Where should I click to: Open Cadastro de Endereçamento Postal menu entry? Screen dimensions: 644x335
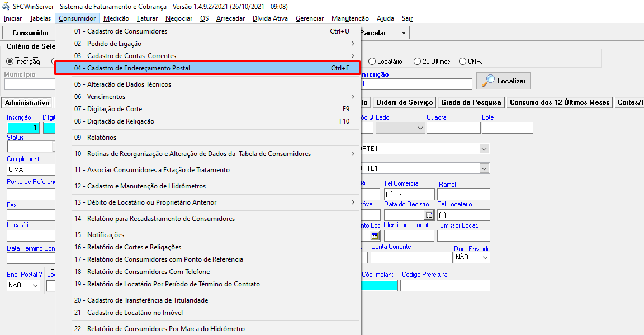coord(208,68)
